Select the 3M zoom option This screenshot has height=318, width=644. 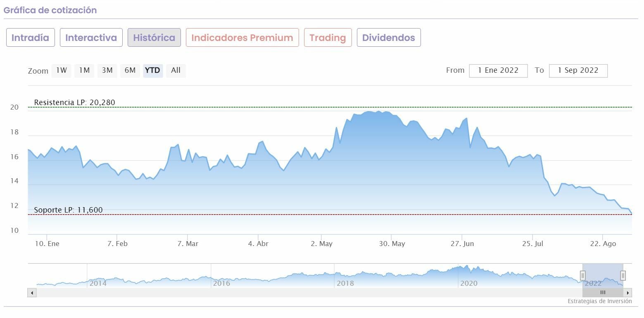(107, 70)
